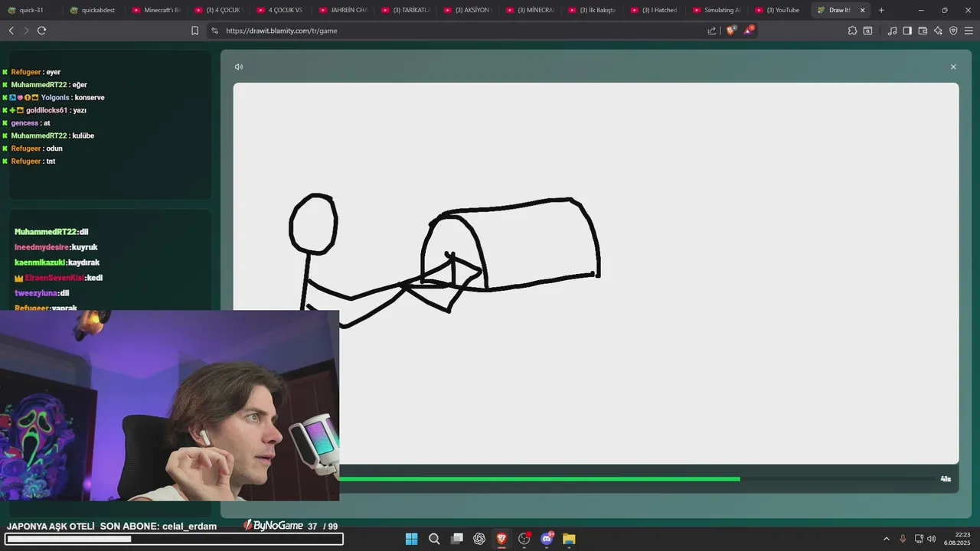Open ChatGPT app from taskbar
This screenshot has height=551, width=980.
pos(479,539)
